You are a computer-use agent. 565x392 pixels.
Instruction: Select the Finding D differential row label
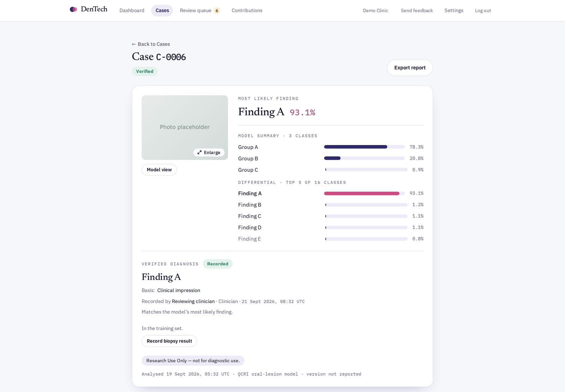point(250,228)
